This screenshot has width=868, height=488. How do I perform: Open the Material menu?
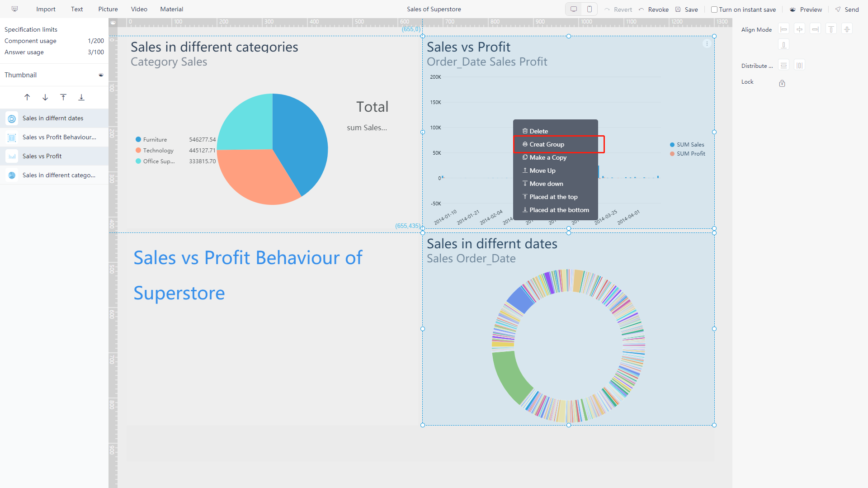tap(172, 9)
